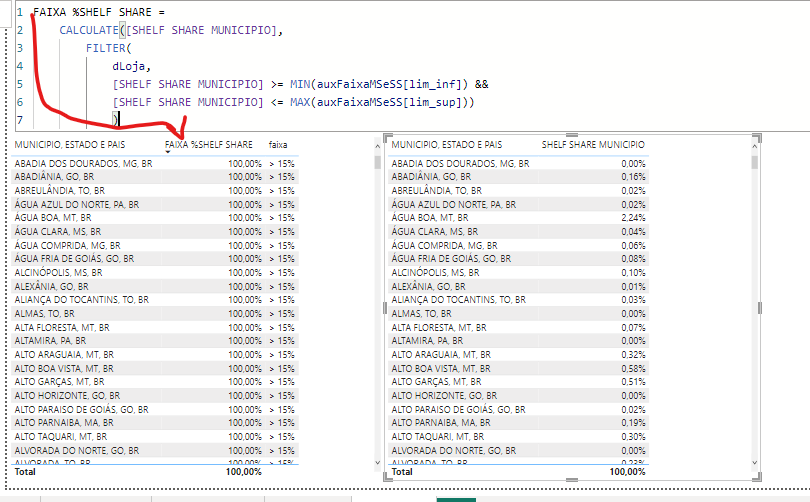Click the sort arrow under FAIXA %SHELF SHARE header

[168, 152]
